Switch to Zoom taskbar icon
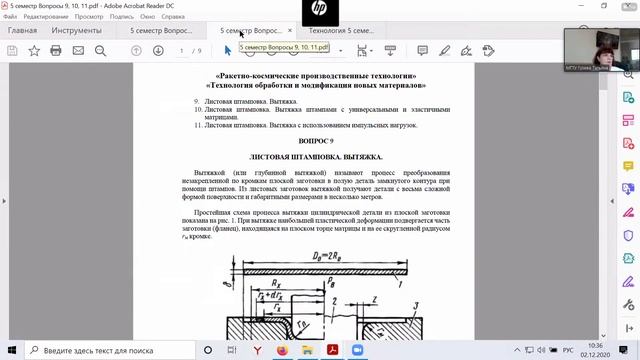The height and width of the screenshot is (360, 640). pyautogui.click(x=358, y=350)
